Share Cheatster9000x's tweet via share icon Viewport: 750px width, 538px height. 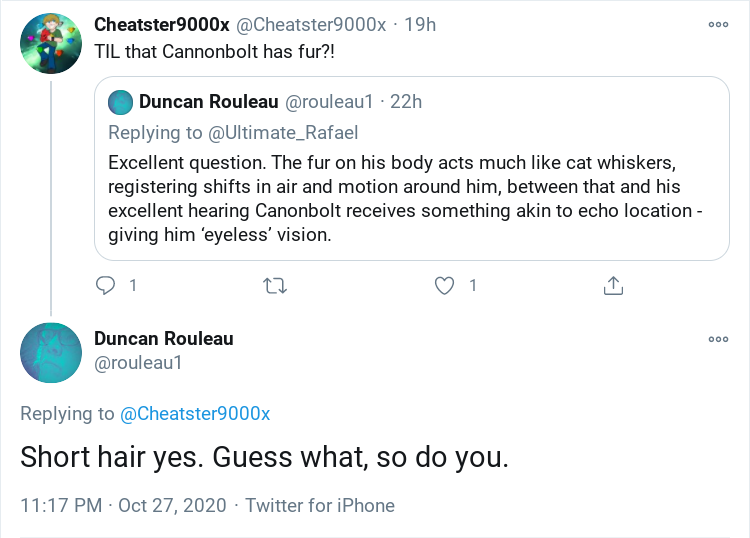pos(613,285)
